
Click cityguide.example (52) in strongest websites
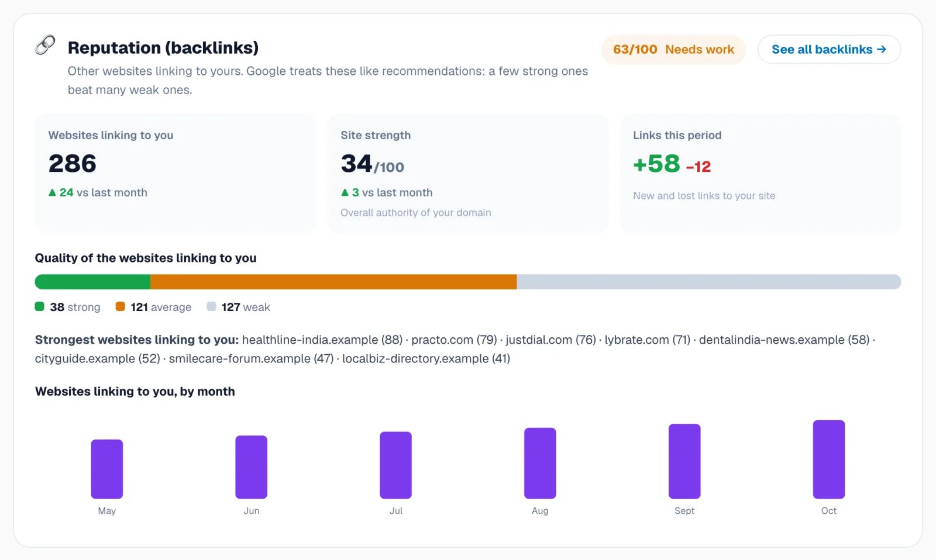pyautogui.click(x=98, y=358)
